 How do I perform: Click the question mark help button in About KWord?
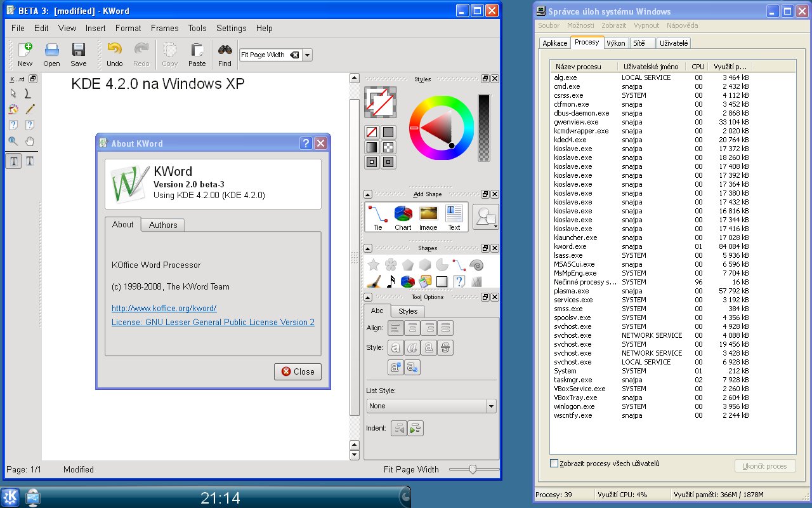click(x=305, y=144)
